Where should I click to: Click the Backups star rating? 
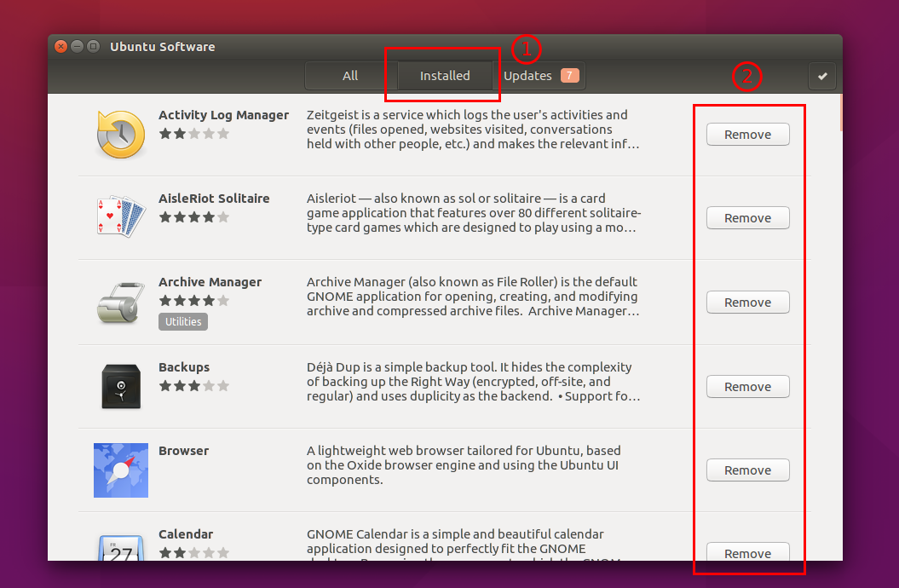(x=194, y=386)
